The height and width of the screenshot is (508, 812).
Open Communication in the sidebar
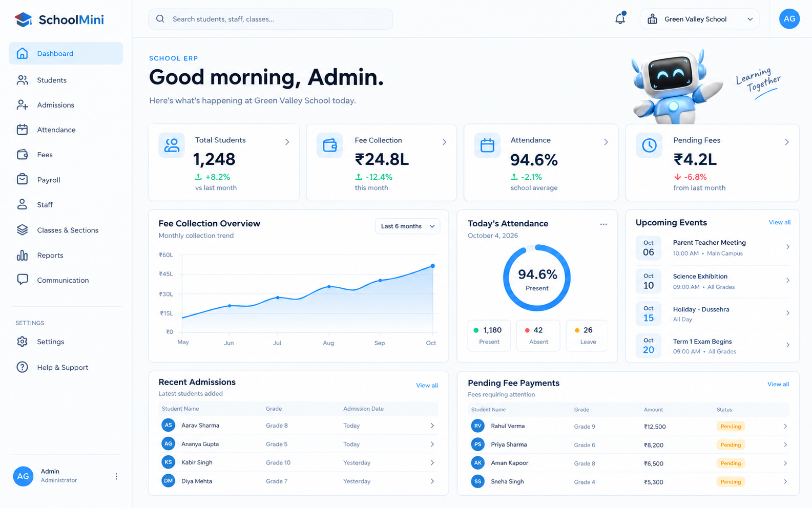point(66,280)
